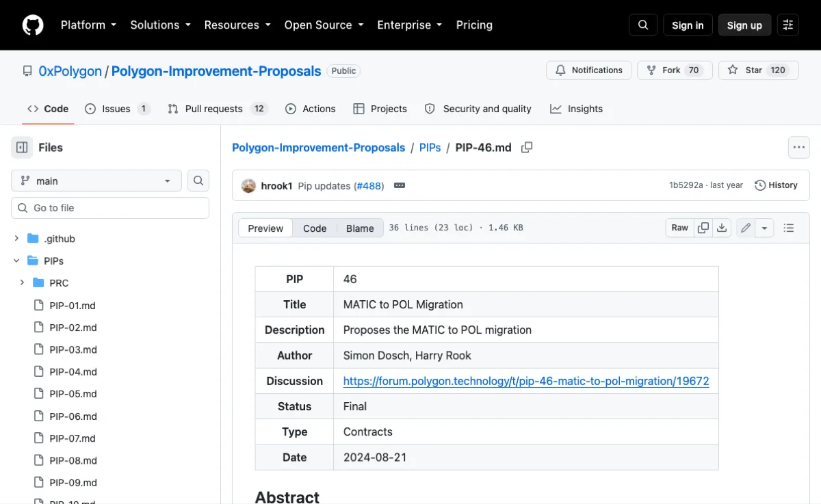Select the Blame view toggle
The width and height of the screenshot is (821, 504).
click(x=360, y=228)
